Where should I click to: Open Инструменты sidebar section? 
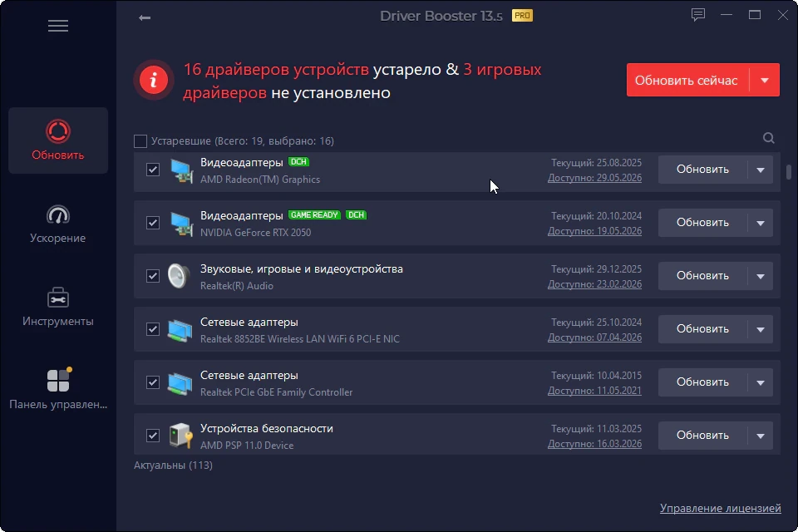(58, 307)
